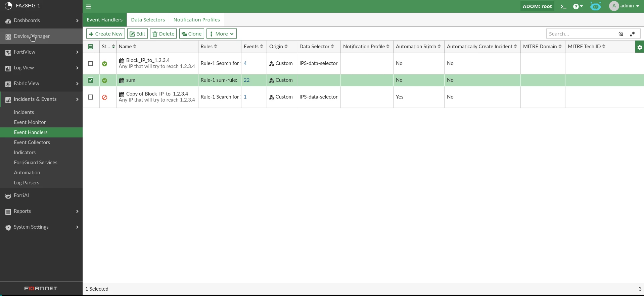Viewport: 644px width, 296px height.
Task: Click the Edit button
Action: pyautogui.click(x=137, y=34)
